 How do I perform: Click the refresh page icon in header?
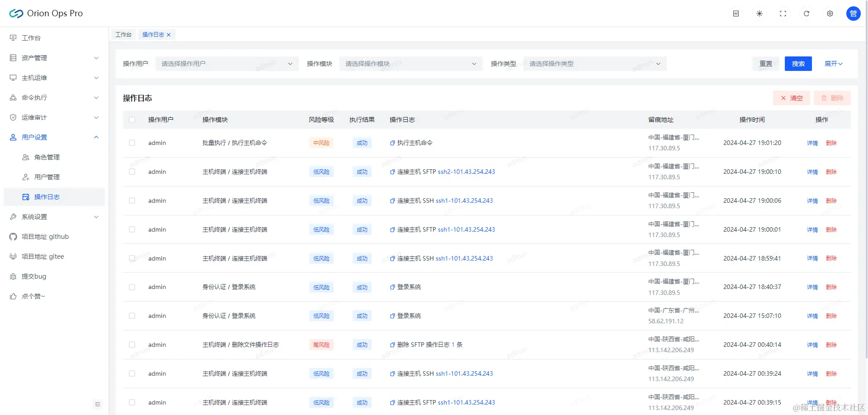(807, 14)
